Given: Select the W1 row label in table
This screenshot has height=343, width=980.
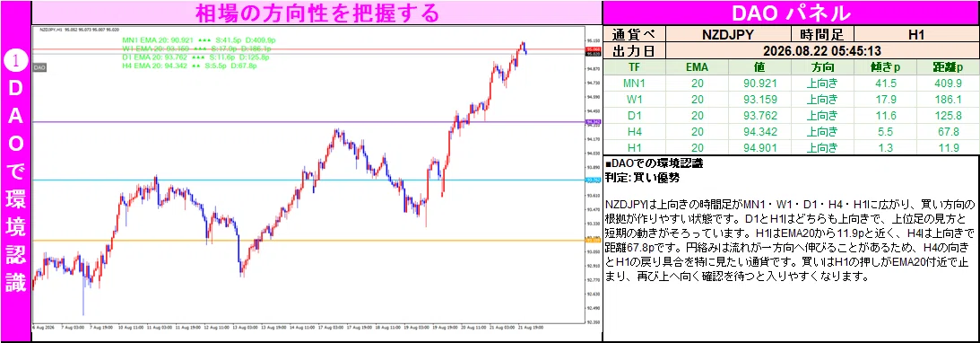Looking at the screenshot, I should [635, 100].
